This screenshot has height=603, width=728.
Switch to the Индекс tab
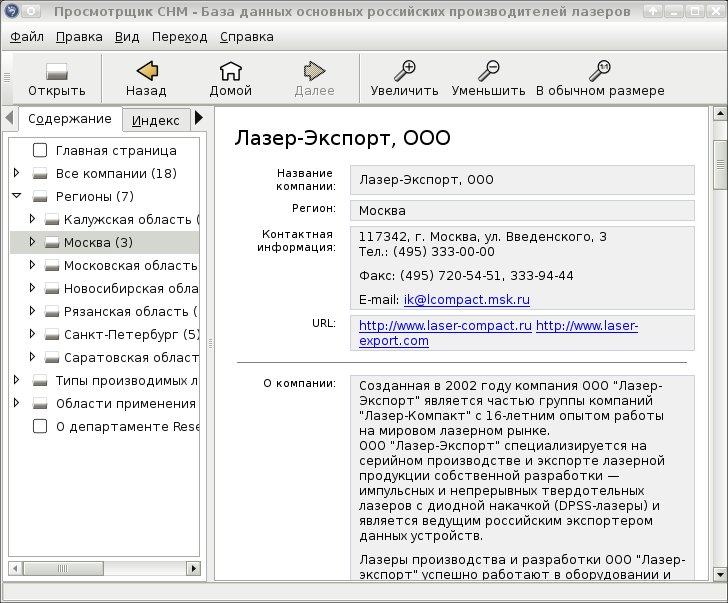click(156, 121)
